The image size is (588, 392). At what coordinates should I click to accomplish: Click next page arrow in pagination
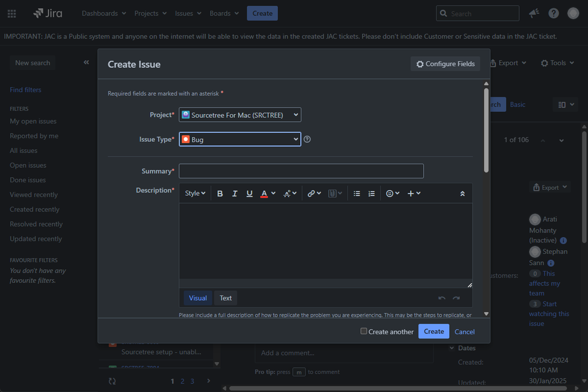pos(208,381)
